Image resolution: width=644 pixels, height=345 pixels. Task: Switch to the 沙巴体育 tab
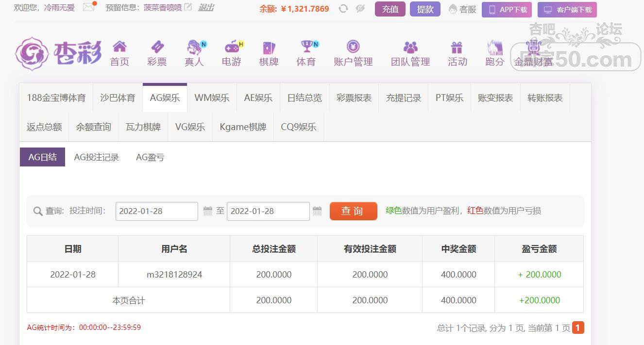click(118, 98)
